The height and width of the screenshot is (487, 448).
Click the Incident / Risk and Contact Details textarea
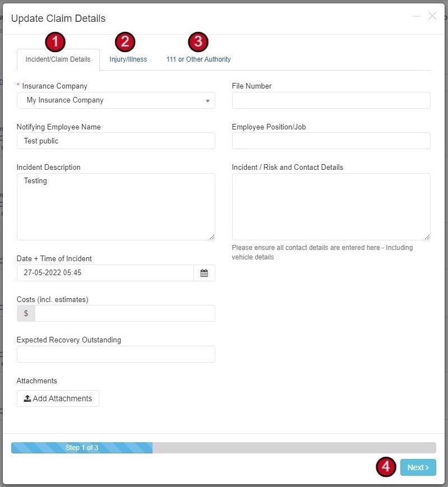(331, 207)
